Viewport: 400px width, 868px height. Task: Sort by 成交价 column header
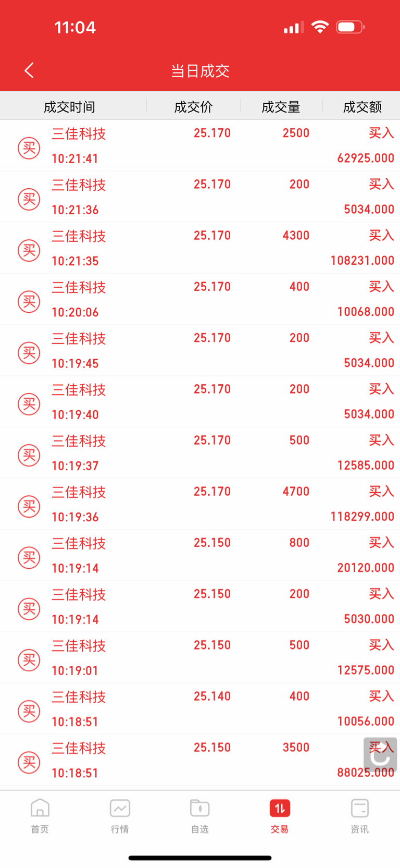[193, 107]
